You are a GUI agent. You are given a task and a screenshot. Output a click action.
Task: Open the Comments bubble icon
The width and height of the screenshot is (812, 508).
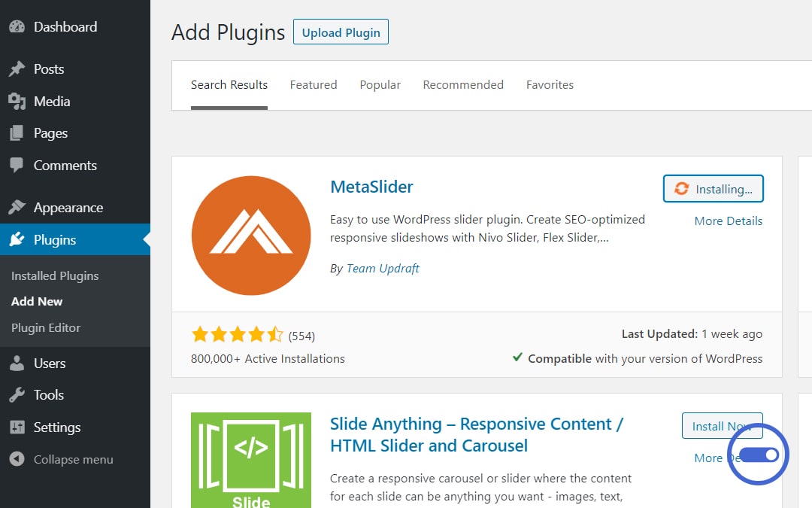pyautogui.click(x=17, y=165)
